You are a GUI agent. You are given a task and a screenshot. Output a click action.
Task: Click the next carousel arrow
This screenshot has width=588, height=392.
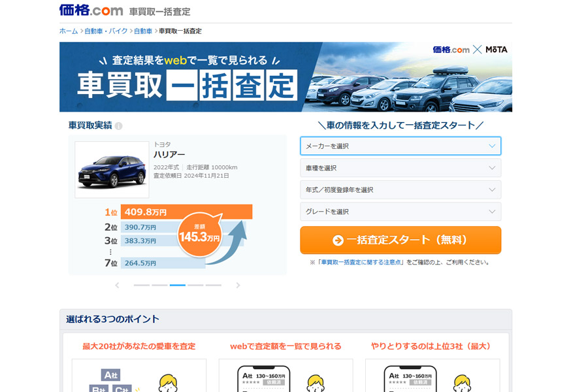238,286
